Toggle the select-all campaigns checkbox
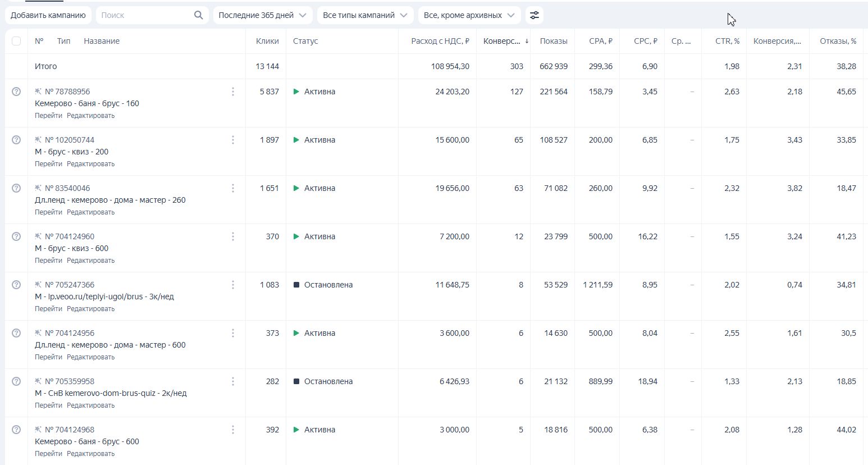Viewport: 868px width, 465px height. pos(16,41)
